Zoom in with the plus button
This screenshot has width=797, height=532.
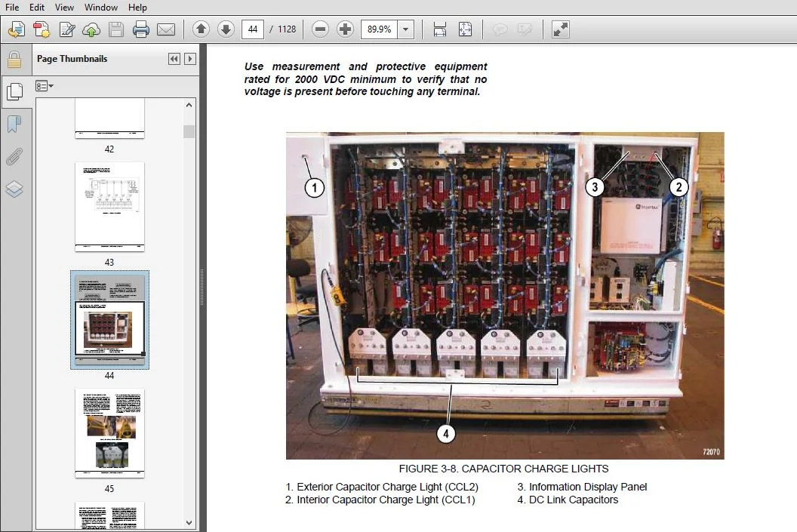(345, 29)
